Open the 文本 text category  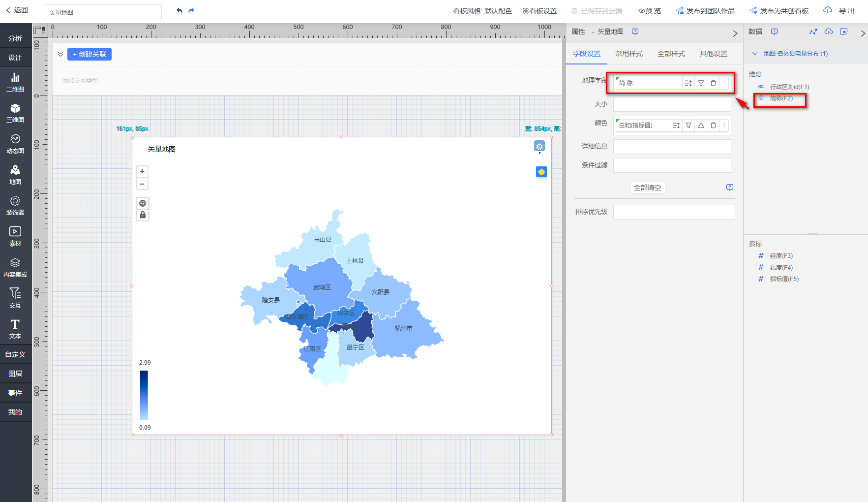point(15,329)
